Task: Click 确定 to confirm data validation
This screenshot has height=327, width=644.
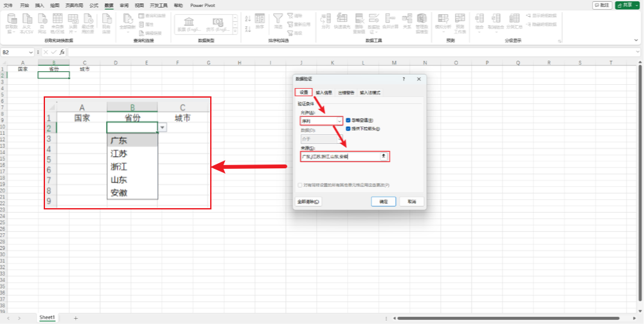Action: point(383,202)
